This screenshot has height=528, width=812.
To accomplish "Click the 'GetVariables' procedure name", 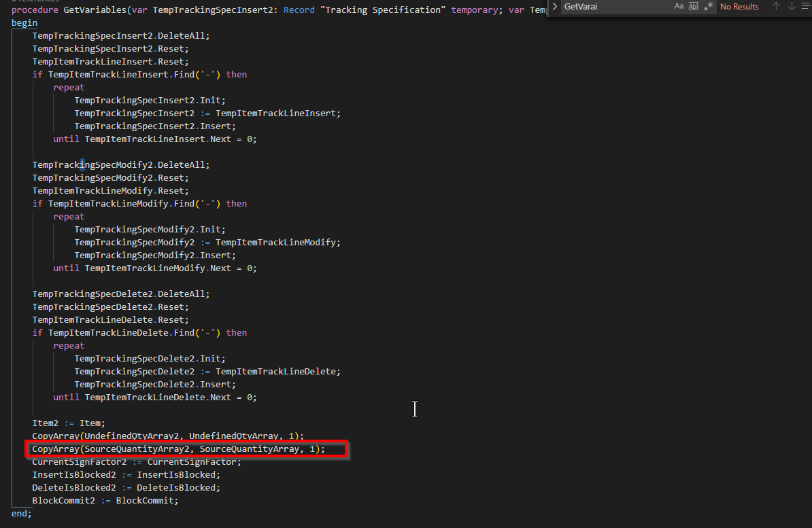I will pos(95,10).
